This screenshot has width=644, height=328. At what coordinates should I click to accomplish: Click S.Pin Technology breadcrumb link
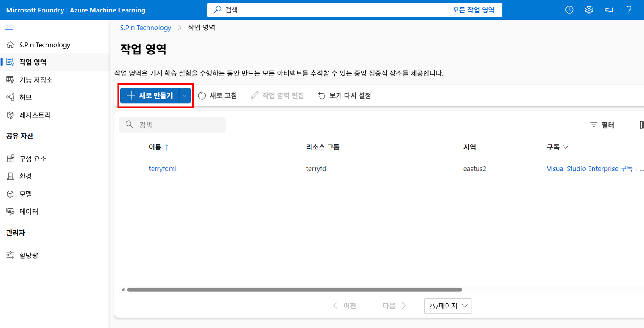point(146,28)
